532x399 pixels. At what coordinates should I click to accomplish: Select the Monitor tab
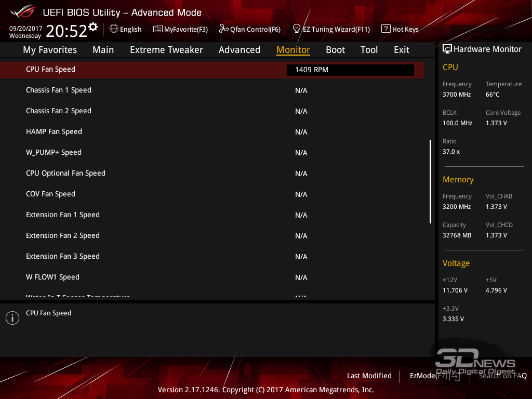[293, 50]
